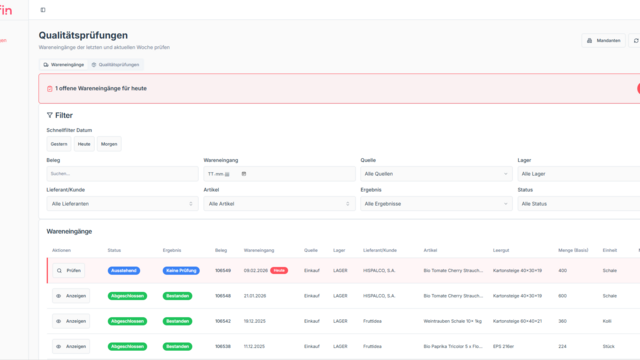Apply the Heute quick filter
This screenshot has width=640, height=360.
pos(84,144)
